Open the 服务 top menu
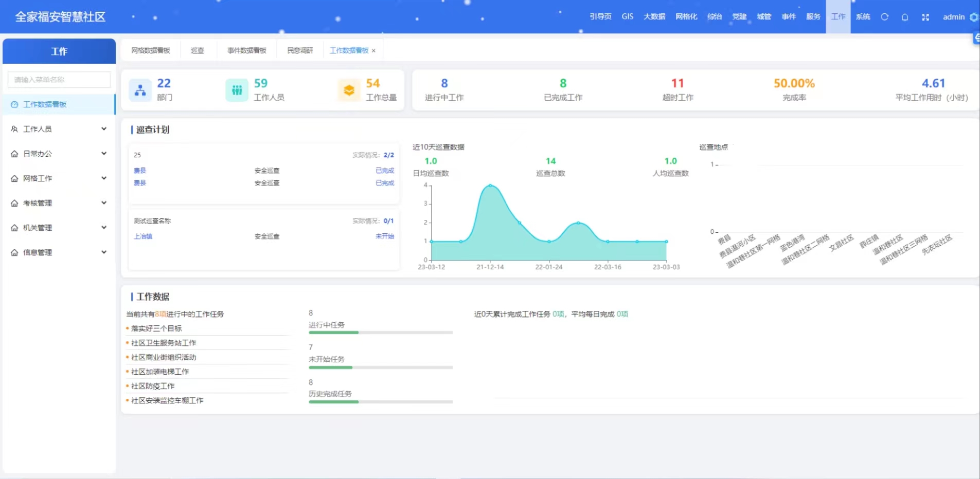This screenshot has height=479, width=980. click(x=813, y=17)
